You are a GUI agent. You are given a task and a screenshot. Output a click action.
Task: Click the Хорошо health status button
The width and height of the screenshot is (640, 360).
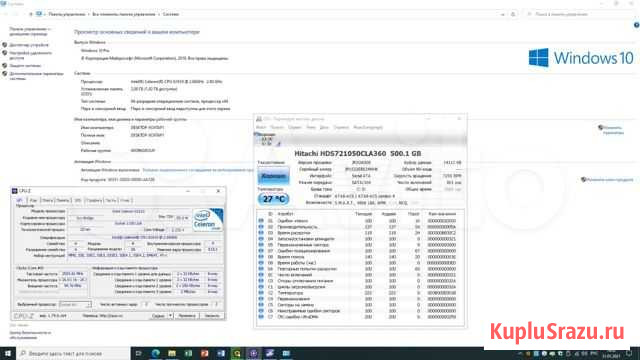273,176
